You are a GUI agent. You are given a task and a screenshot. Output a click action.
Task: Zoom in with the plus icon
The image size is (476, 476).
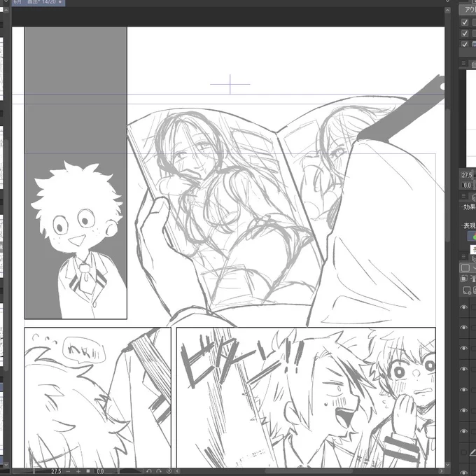click(78, 471)
